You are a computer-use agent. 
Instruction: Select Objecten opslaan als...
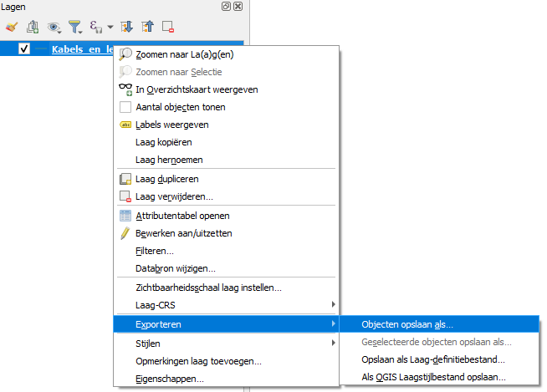click(x=439, y=324)
